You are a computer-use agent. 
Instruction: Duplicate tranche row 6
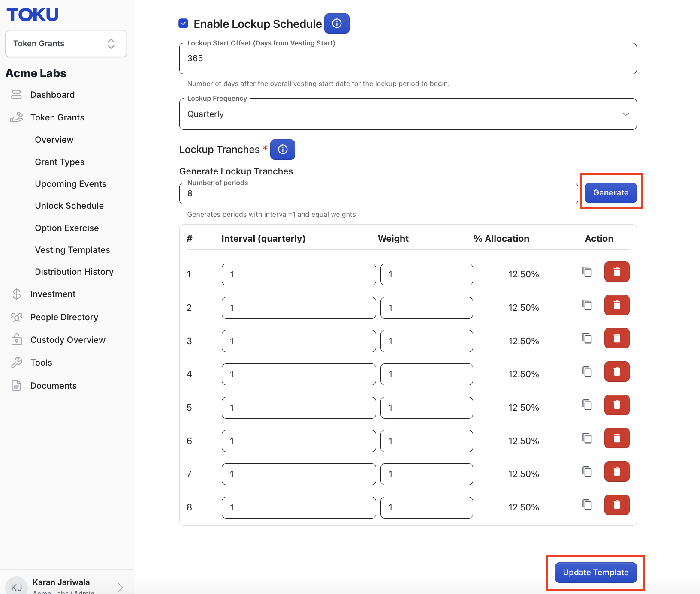click(x=587, y=438)
